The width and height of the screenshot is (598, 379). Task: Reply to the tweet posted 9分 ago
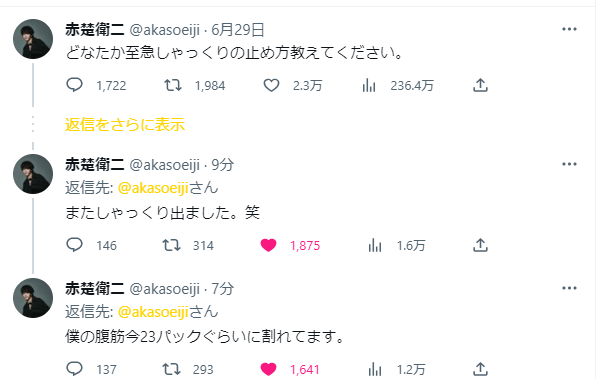(x=74, y=244)
